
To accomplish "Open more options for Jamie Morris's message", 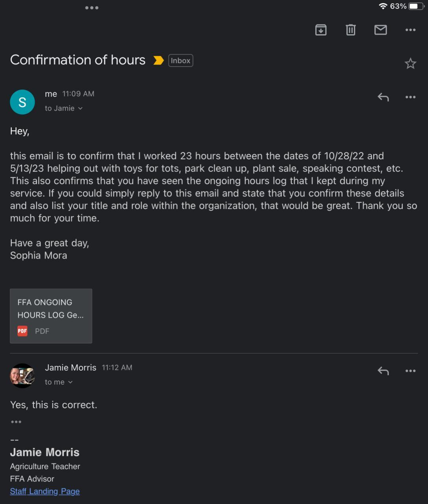I will click(x=410, y=371).
